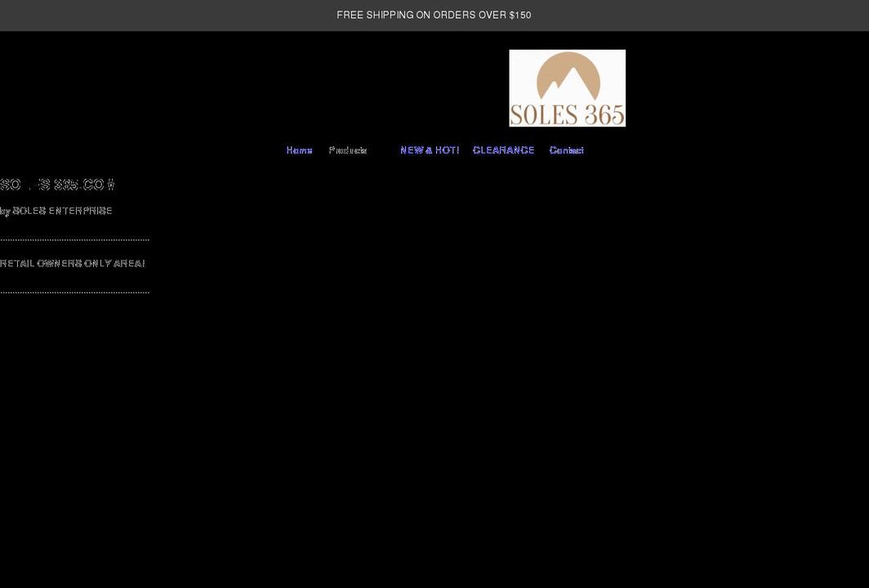Expand the Products navigation dropdown
Image resolution: width=869 pixels, height=588 pixels.
349,149
